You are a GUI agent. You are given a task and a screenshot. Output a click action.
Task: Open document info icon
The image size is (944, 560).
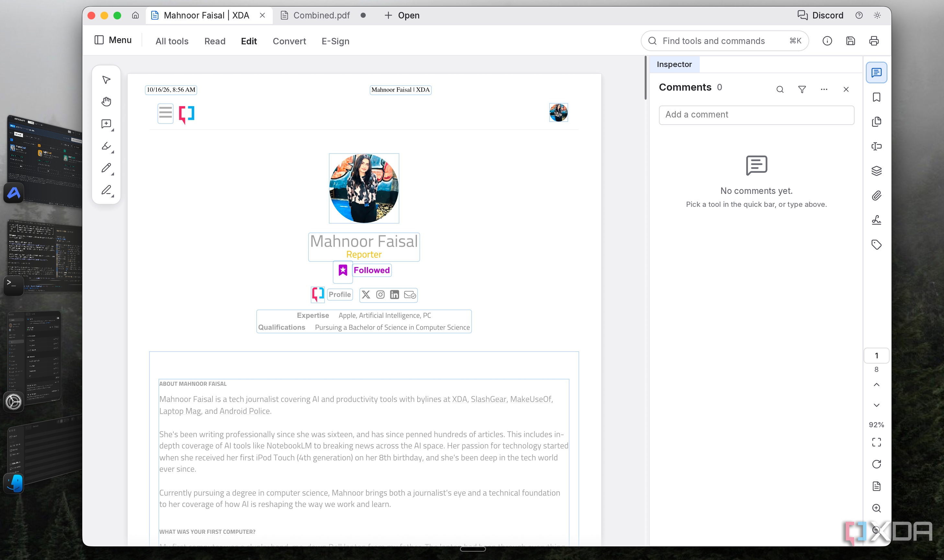click(x=827, y=41)
